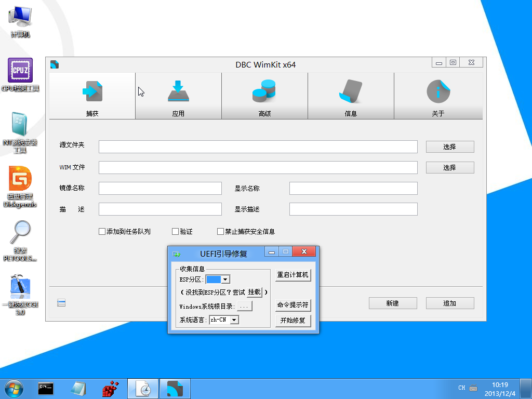532x399 pixels.
Task: Switch to the 信息 tab
Action: click(351, 96)
